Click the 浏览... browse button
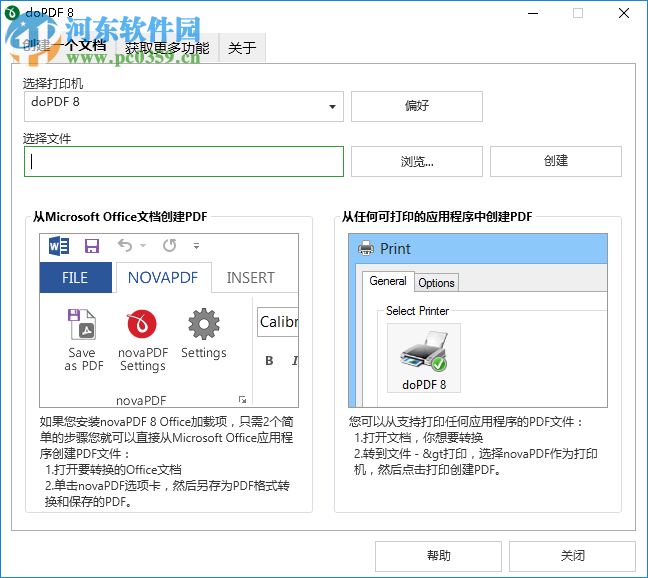648x578 pixels. (x=417, y=161)
